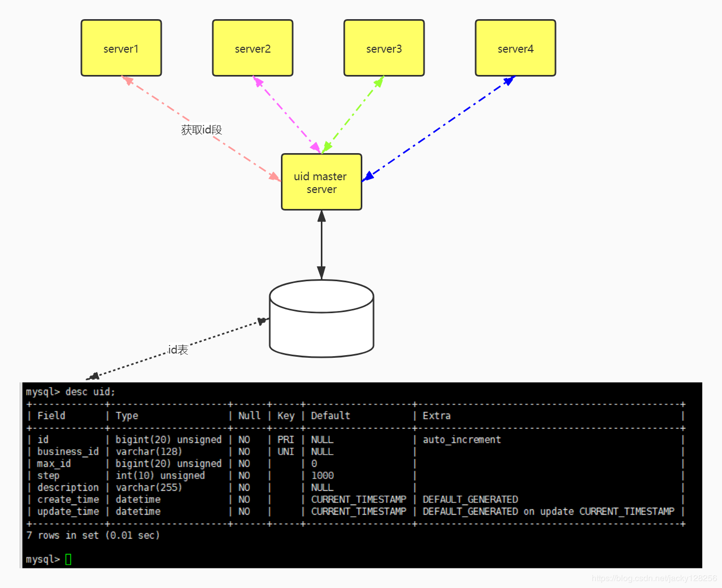Select the max_id field name
Screen dimensions: 722x588
[54, 464]
